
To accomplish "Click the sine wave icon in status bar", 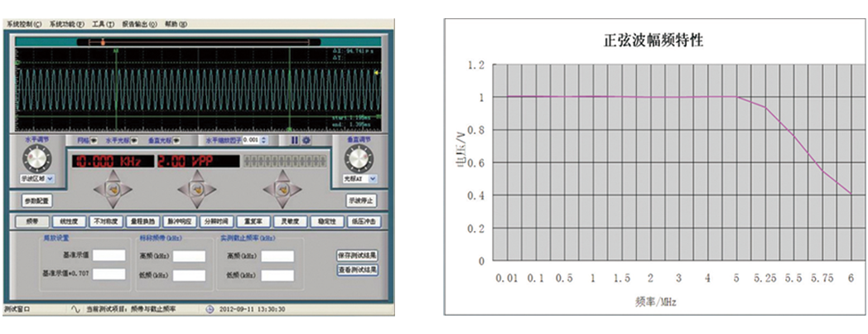I will click(75, 309).
